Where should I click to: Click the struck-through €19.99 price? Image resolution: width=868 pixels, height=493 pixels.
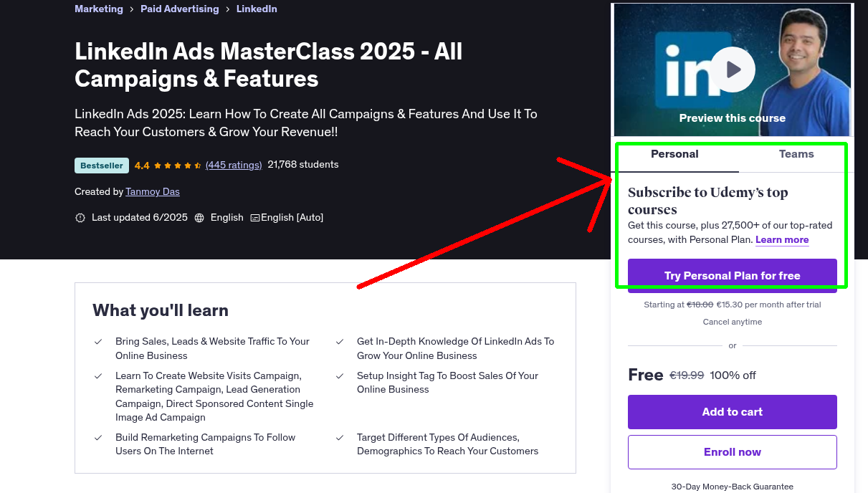687,375
